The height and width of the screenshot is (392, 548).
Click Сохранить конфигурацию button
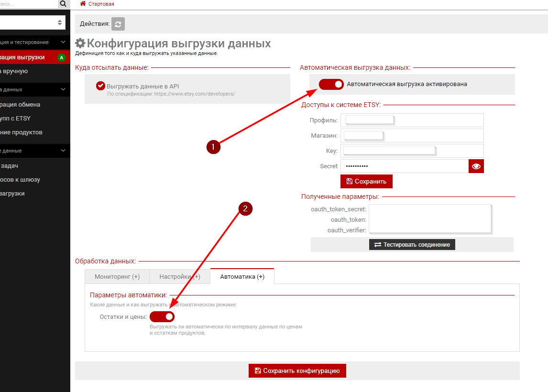point(297,371)
